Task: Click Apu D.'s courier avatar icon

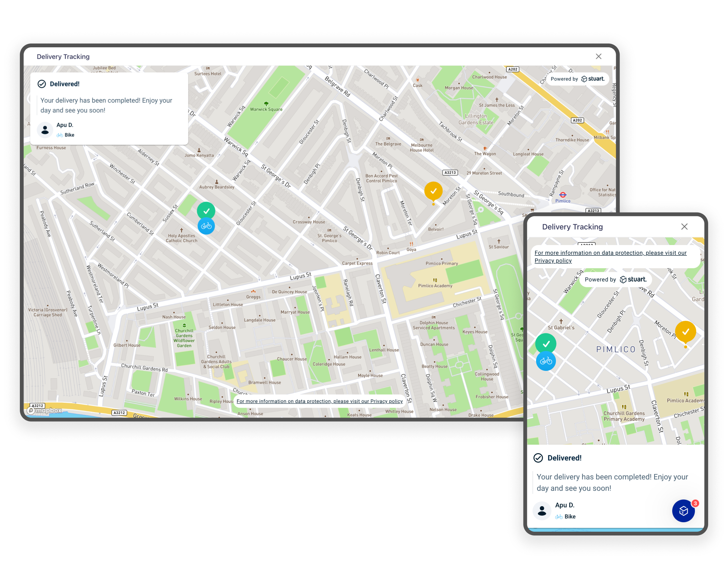Action: point(45,130)
